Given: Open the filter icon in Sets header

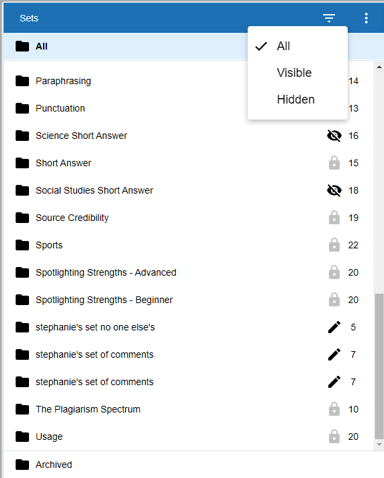Looking at the screenshot, I should 329,18.
